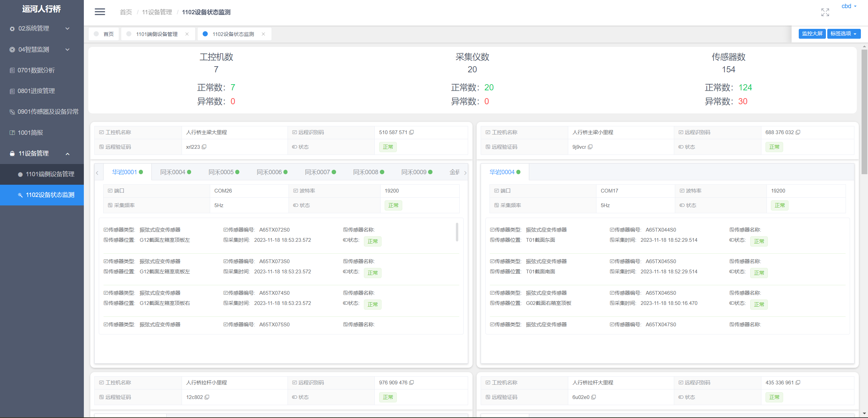Click the 0901传感器及设备异常 icon
This screenshot has width=868, height=418.
click(12, 112)
